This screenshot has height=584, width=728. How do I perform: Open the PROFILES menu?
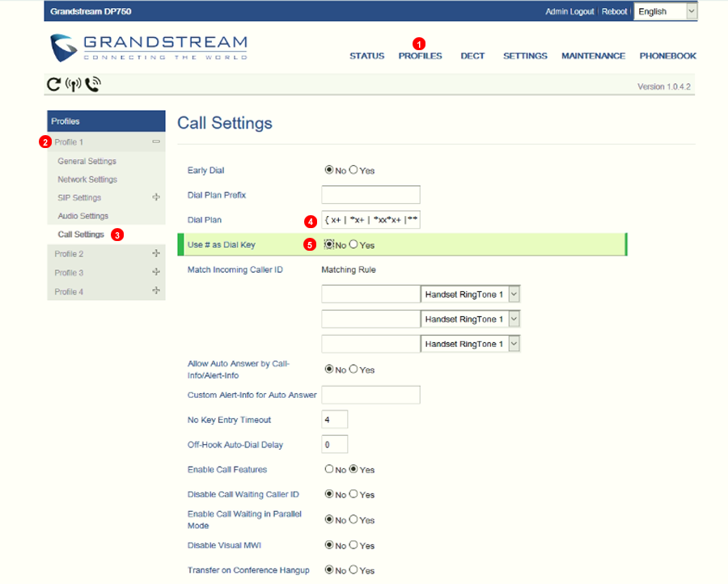(x=420, y=56)
